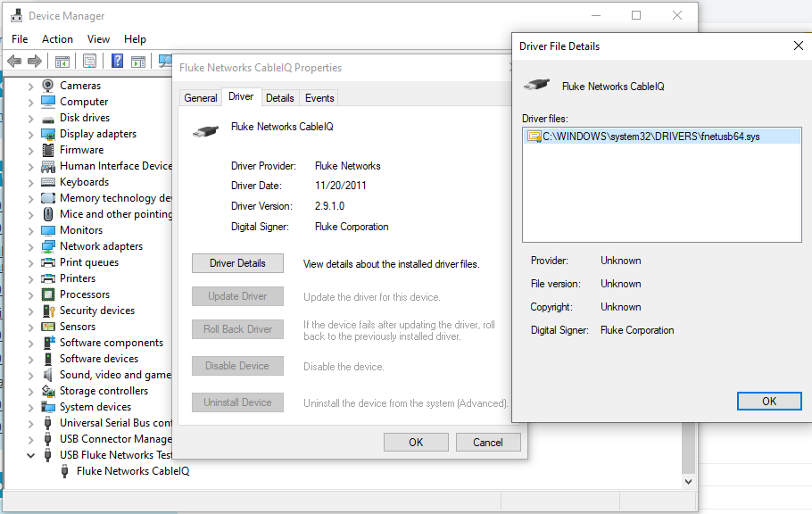Screen dimensions: 812x514
Task: Click the Device Manager scrollbar down arrow
Action: pos(688,482)
